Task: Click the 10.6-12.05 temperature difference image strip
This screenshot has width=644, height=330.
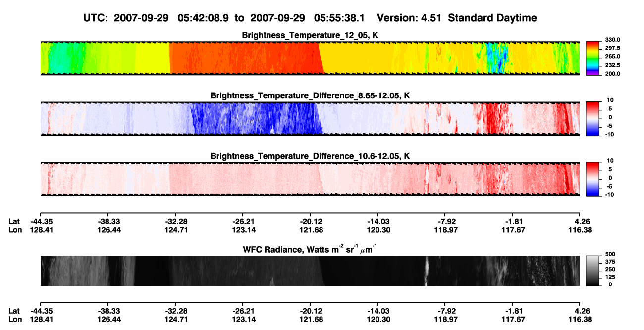Action: point(310,179)
